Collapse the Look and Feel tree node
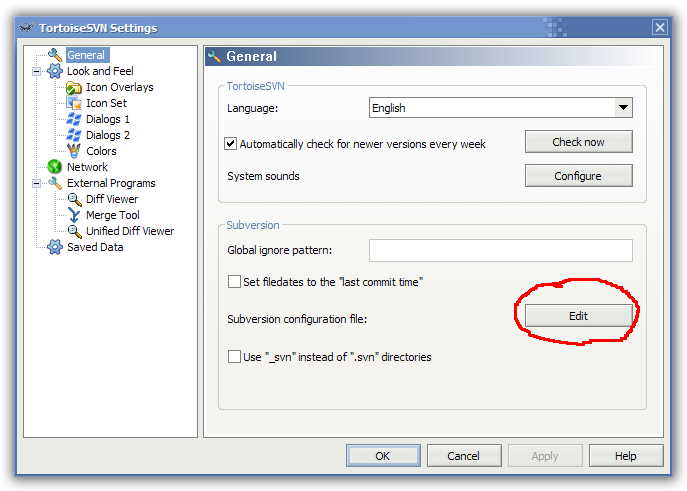Viewport: 687px width, 491px height. (x=36, y=71)
